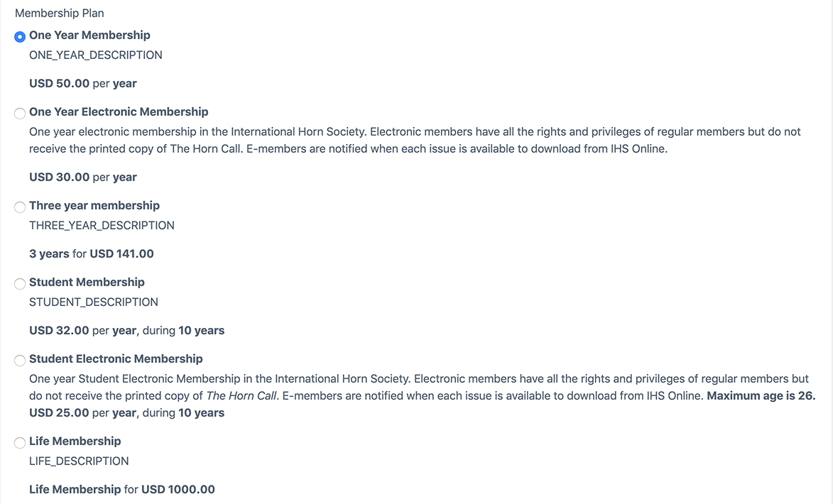Click the 'Life Membership for USD 1000.00' price line

(122, 490)
